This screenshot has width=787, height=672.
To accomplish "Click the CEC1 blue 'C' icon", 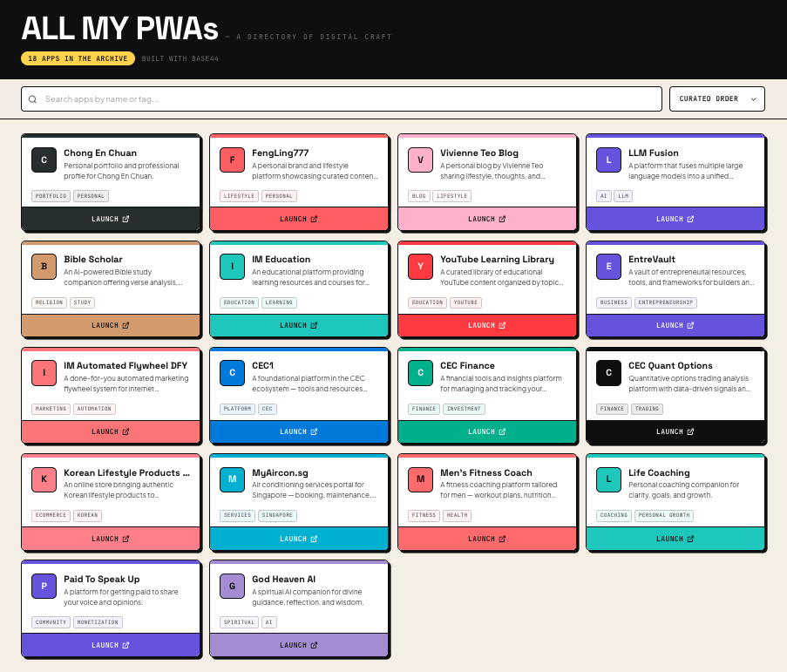I will tap(233, 372).
